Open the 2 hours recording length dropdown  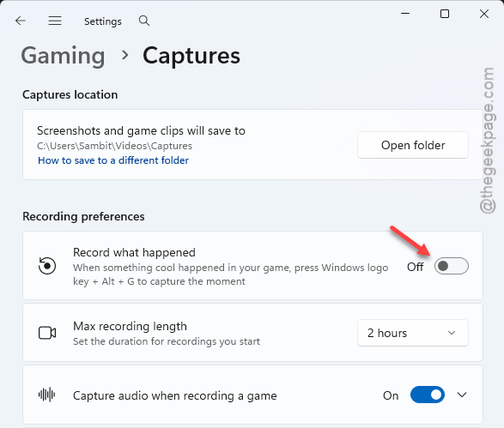click(x=413, y=333)
